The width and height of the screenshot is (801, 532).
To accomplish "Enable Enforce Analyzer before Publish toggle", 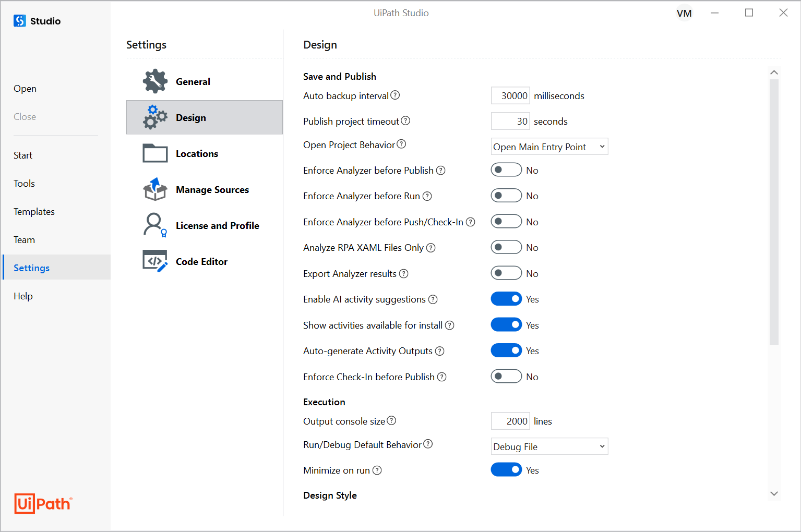I will click(506, 170).
